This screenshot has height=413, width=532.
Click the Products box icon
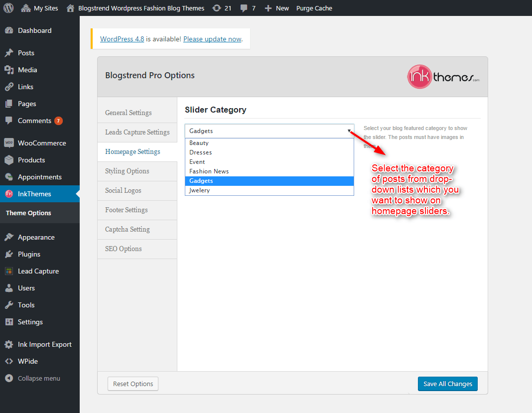point(9,160)
